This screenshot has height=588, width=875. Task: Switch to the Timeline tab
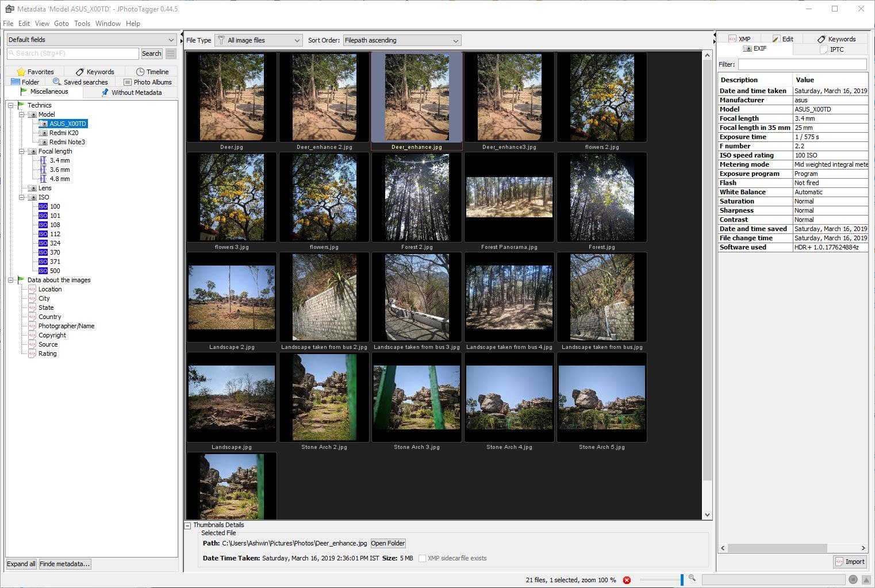152,72
